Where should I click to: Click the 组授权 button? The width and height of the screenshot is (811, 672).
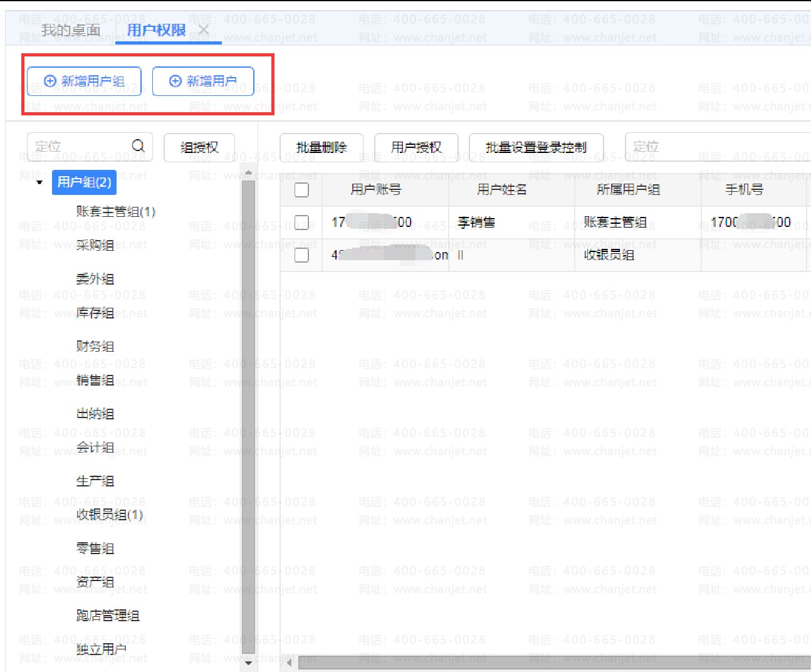pyautogui.click(x=199, y=147)
